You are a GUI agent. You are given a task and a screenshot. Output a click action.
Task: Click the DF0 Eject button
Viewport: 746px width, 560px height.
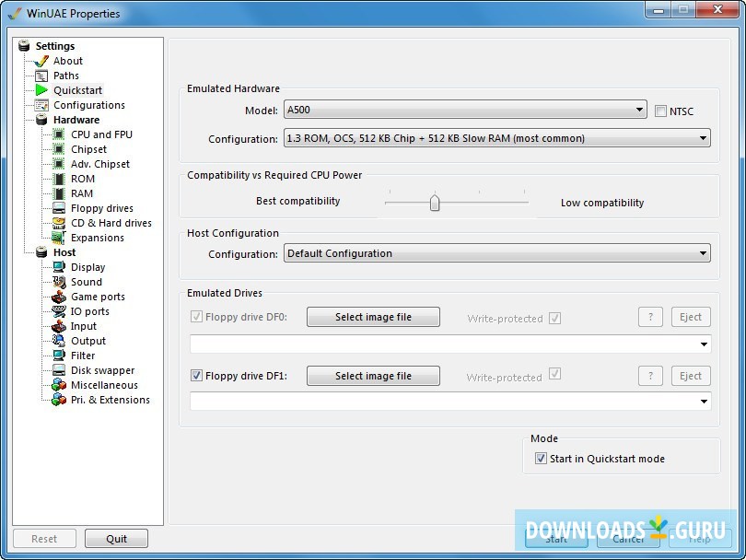tap(691, 317)
